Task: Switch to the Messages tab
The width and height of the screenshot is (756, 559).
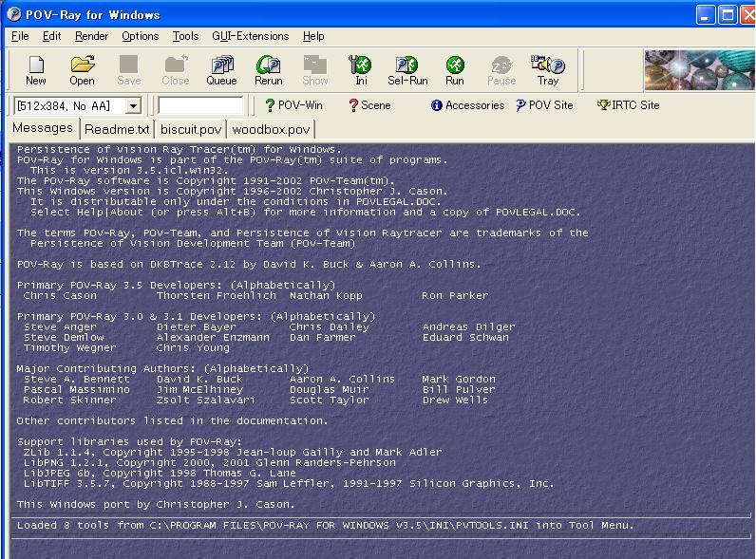Action: pos(43,128)
